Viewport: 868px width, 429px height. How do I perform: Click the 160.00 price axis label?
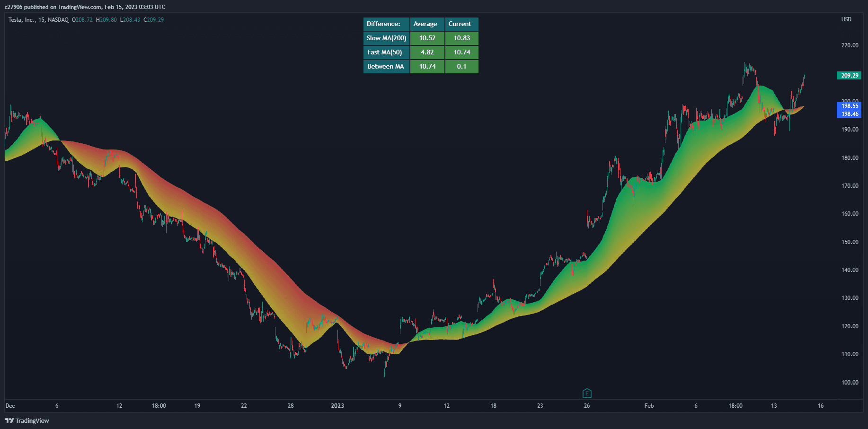click(850, 214)
